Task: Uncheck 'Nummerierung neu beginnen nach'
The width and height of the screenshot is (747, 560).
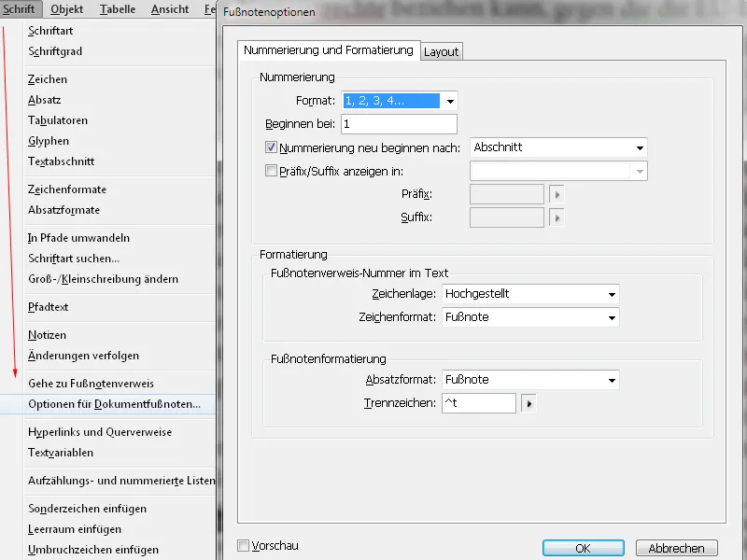Action: (x=271, y=147)
